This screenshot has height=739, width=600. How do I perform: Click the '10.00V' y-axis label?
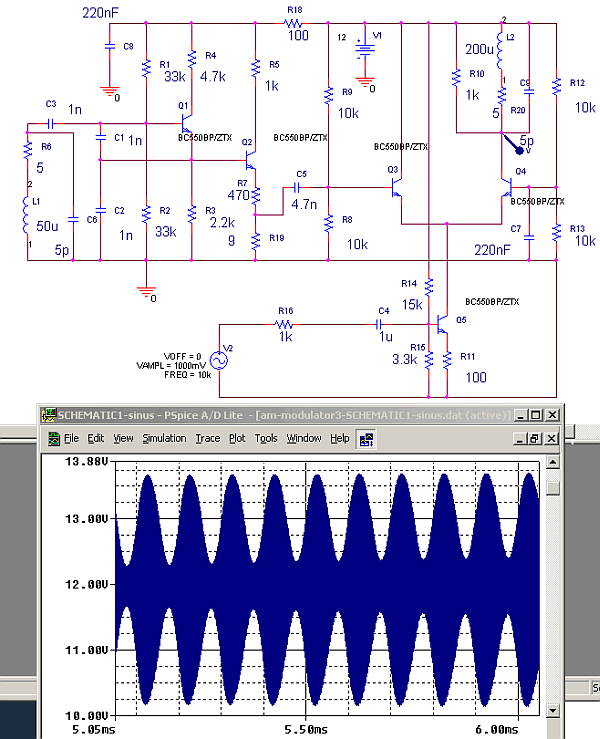point(87,715)
